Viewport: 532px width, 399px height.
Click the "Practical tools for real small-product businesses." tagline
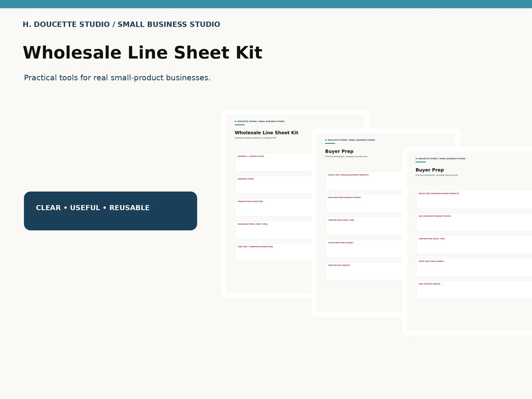(x=117, y=78)
